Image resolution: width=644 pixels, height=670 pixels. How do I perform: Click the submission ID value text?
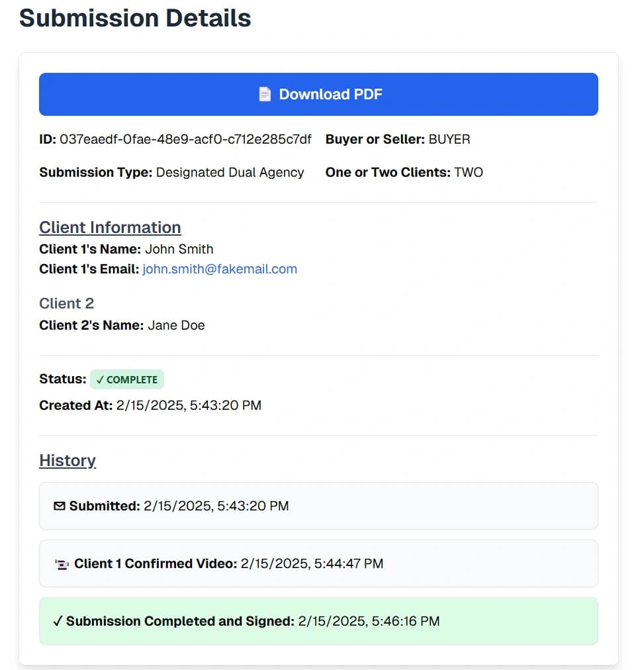click(x=185, y=139)
